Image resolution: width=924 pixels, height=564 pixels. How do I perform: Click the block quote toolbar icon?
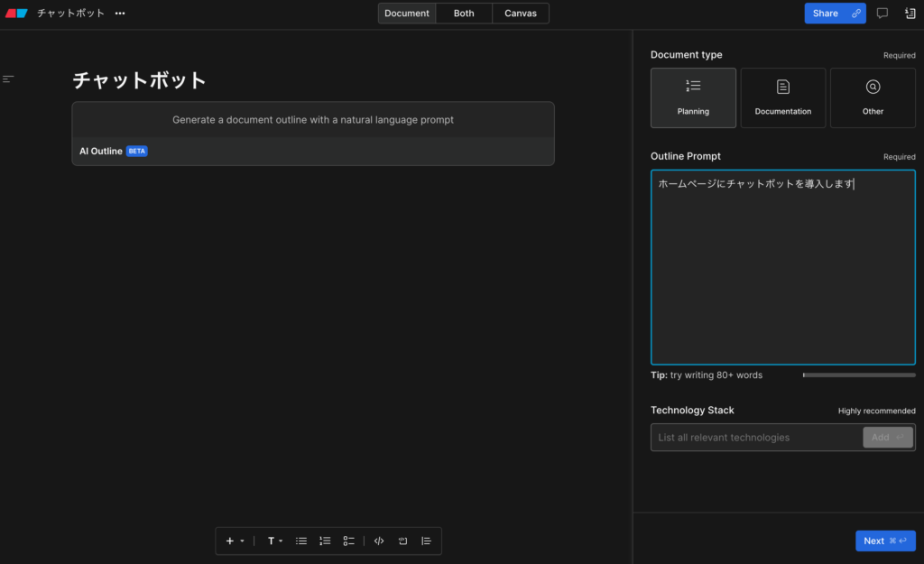(x=426, y=541)
